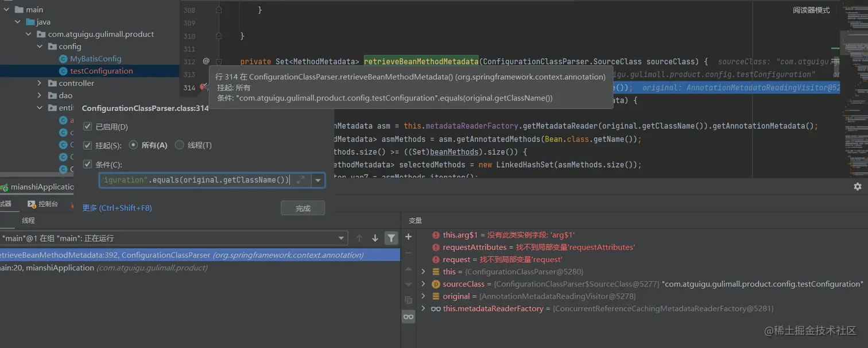
Task: Select the retrieveBeanMethodMetadata:392 stack frame
Action: tap(200, 255)
